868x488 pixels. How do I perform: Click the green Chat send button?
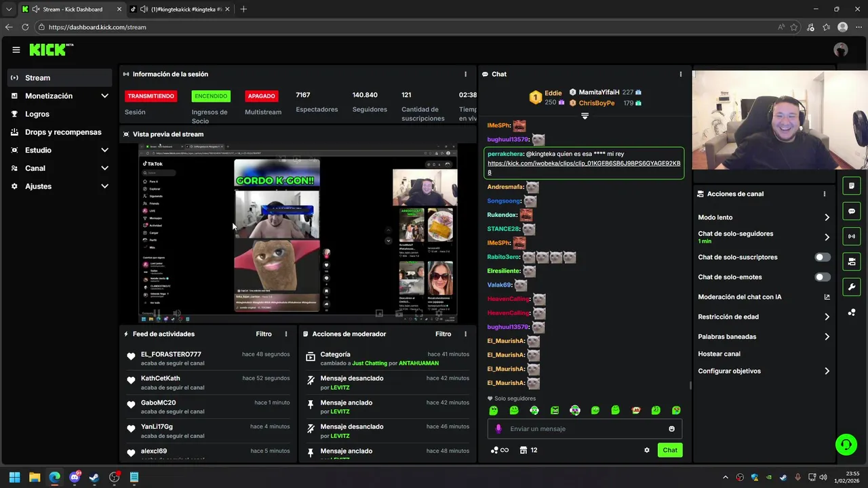[670, 450]
